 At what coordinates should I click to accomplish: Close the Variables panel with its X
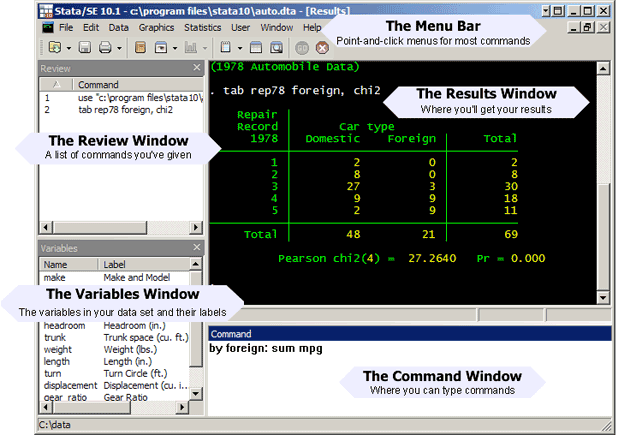(x=197, y=247)
